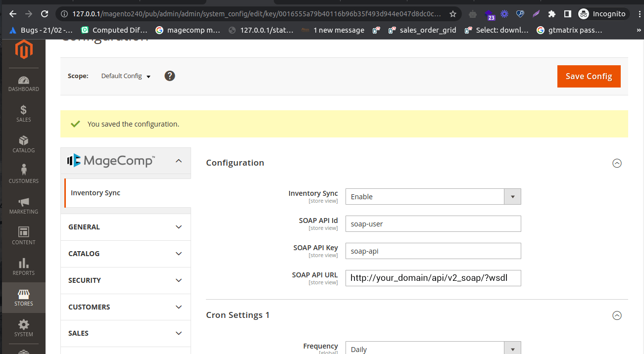
Task: Open the Dashboard from the Magento sidebar
Action: click(23, 83)
